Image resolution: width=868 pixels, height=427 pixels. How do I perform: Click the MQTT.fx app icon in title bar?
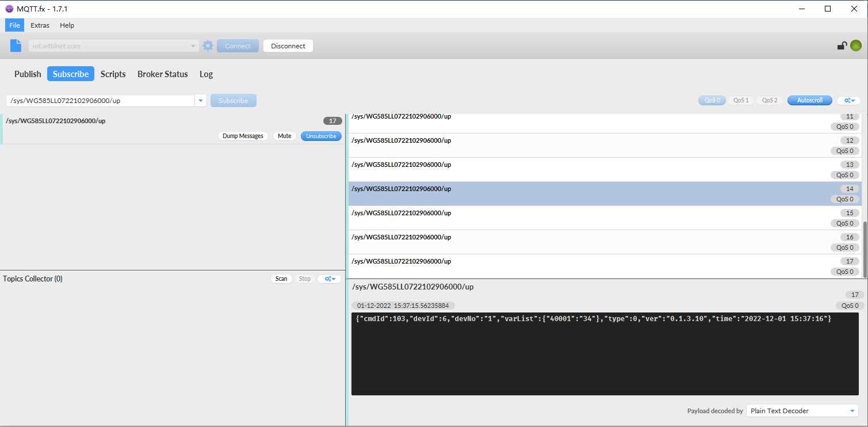point(9,9)
